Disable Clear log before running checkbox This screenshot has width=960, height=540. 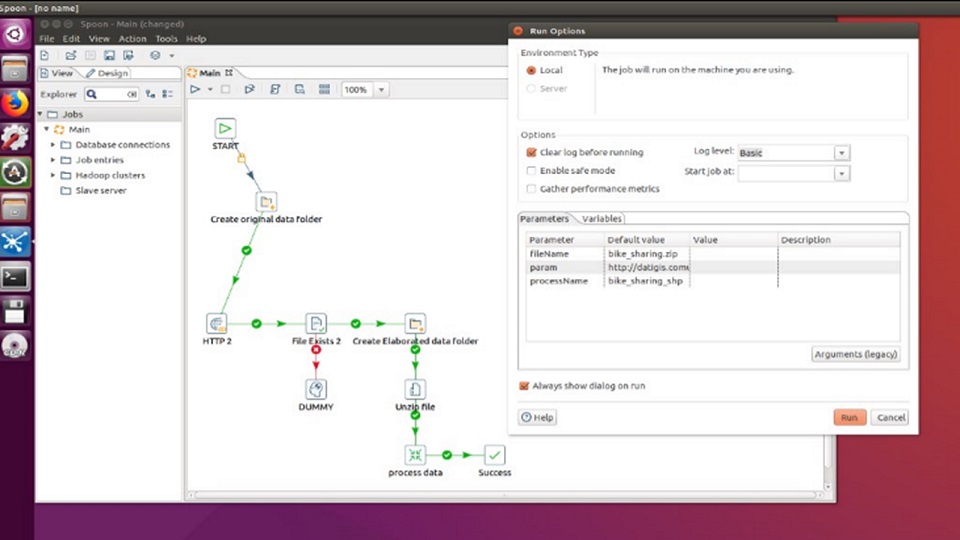pyautogui.click(x=531, y=153)
